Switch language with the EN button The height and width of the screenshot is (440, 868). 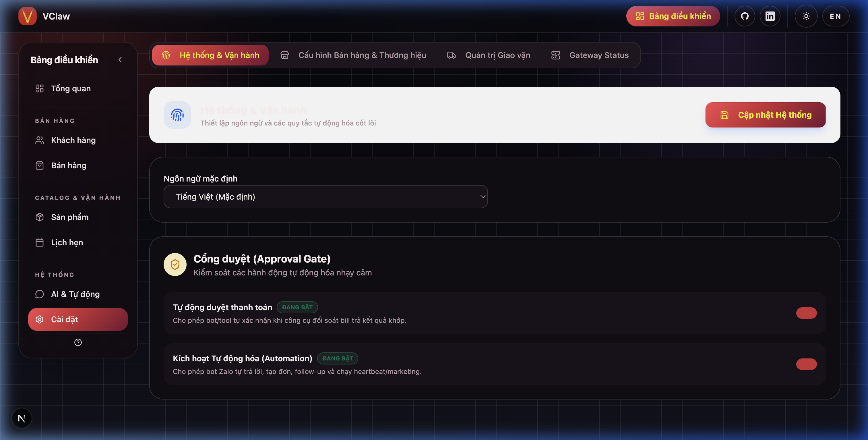coord(835,16)
